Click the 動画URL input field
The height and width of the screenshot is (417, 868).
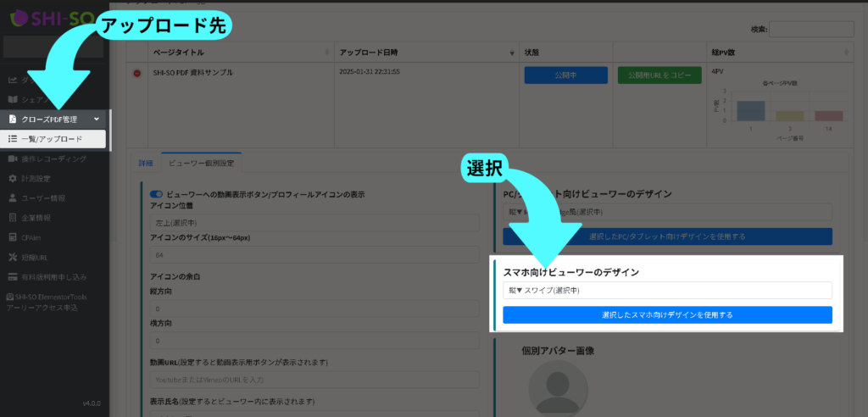click(314, 380)
